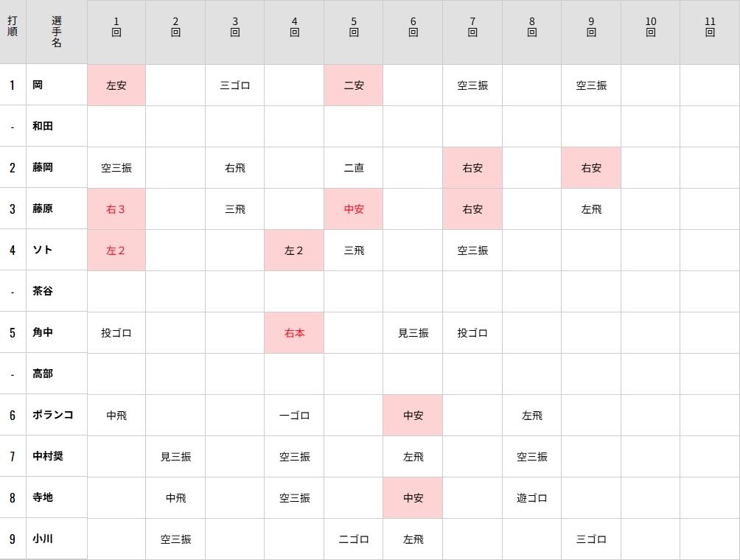This screenshot has height=560, width=740.
Task: Click 寺地's 遊ゴロ result
Action: point(532,497)
